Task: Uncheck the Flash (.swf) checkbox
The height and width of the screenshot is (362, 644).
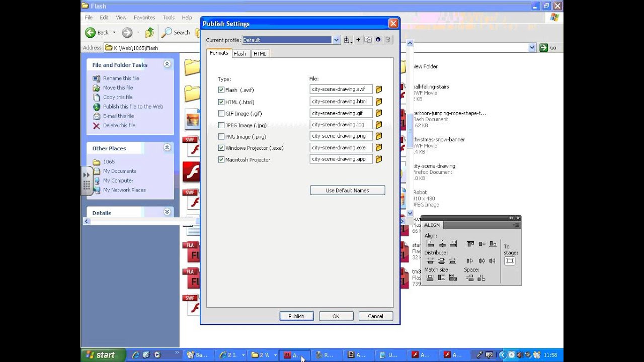Action: coord(221,90)
